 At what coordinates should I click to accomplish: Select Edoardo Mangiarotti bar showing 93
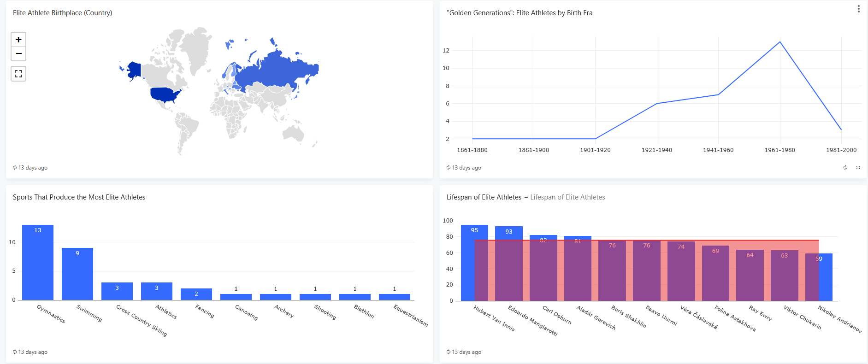point(509,264)
